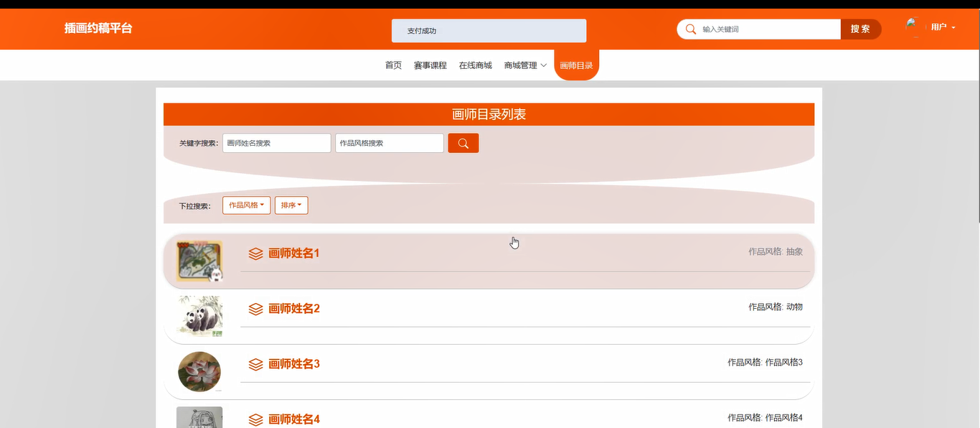This screenshot has height=428, width=980.
Task: Click the sketch thumbnail of 画师姓名4
Action: coord(199,417)
